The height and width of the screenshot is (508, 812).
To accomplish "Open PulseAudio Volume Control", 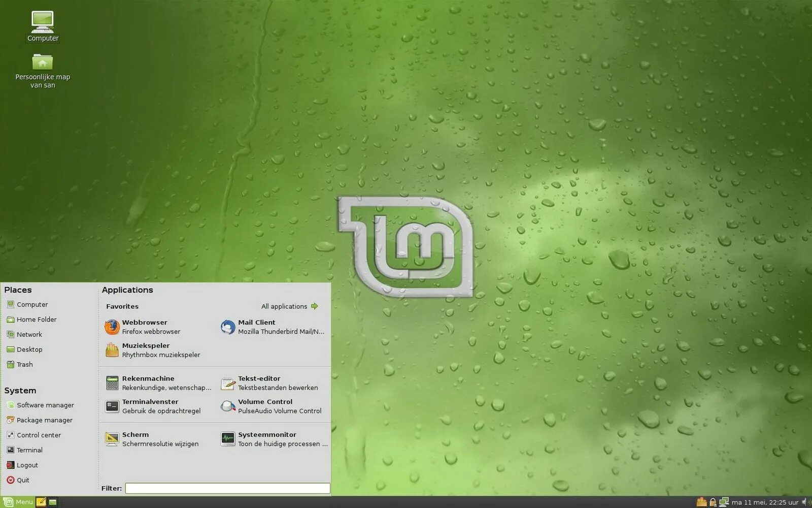I will tap(264, 406).
